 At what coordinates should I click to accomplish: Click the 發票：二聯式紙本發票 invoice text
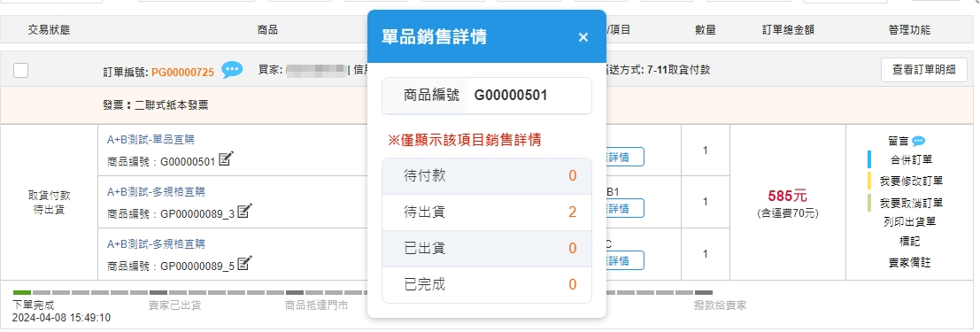tap(156, 105)
